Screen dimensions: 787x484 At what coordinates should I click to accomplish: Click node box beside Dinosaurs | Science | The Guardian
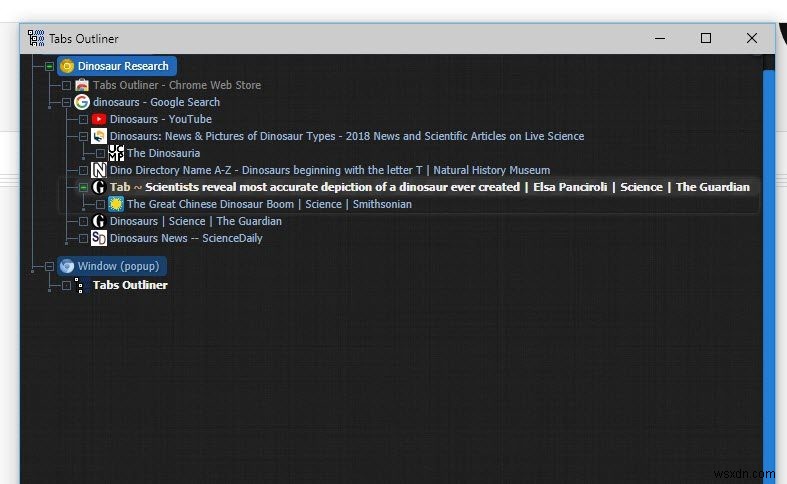(x=83, y=222)
